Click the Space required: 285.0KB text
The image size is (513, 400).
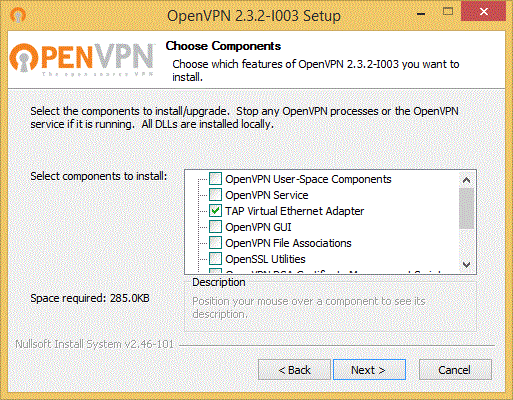(x=90, y=298)
